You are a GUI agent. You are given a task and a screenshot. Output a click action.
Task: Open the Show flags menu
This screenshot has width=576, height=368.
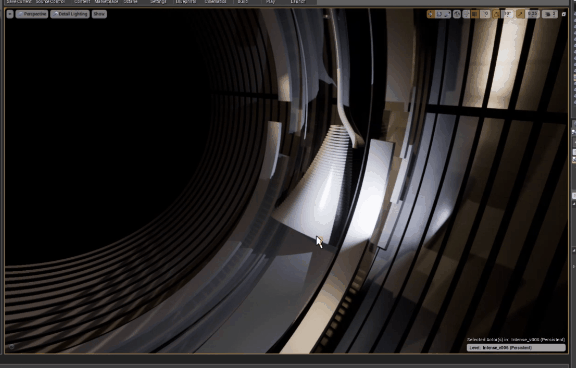99,14
